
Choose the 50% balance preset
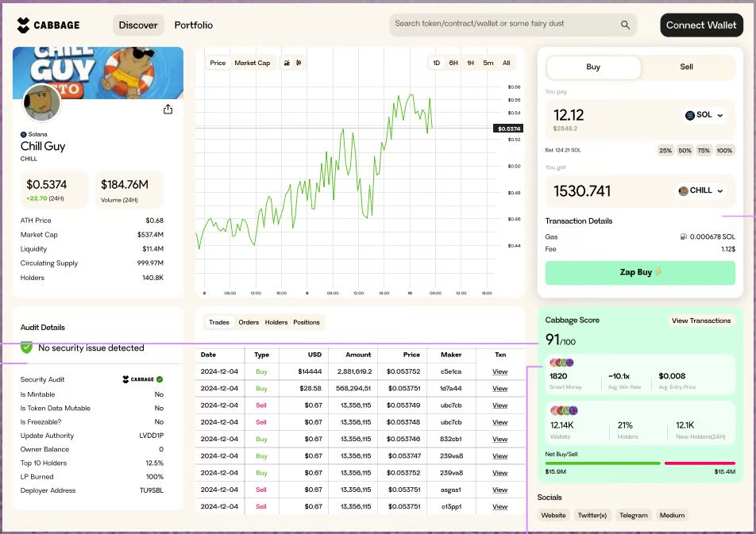pos(685,150)
